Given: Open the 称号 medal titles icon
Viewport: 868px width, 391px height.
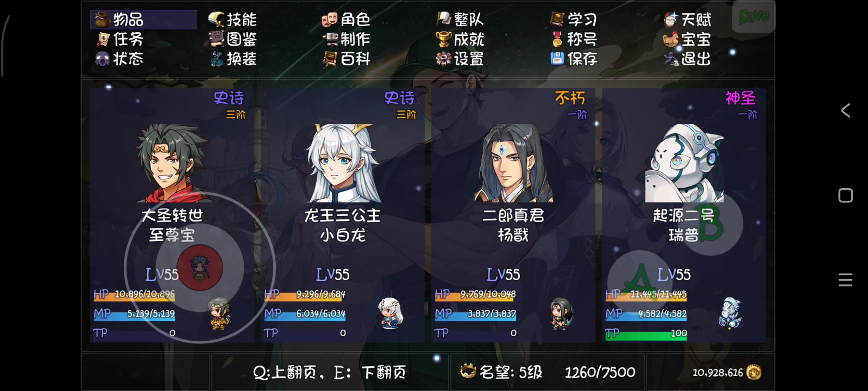Looking at the screenshot, I should point(557,39).
